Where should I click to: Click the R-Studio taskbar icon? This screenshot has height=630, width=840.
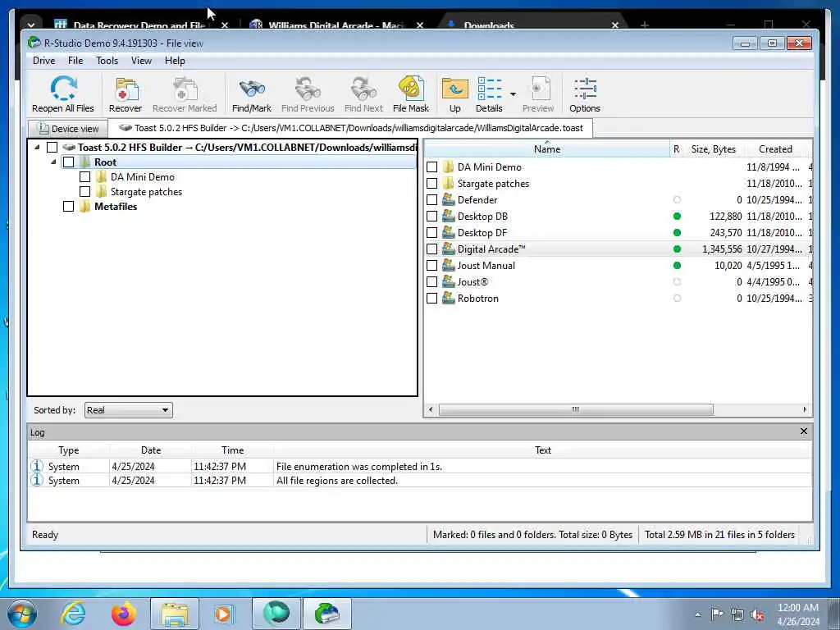(327, 614)
